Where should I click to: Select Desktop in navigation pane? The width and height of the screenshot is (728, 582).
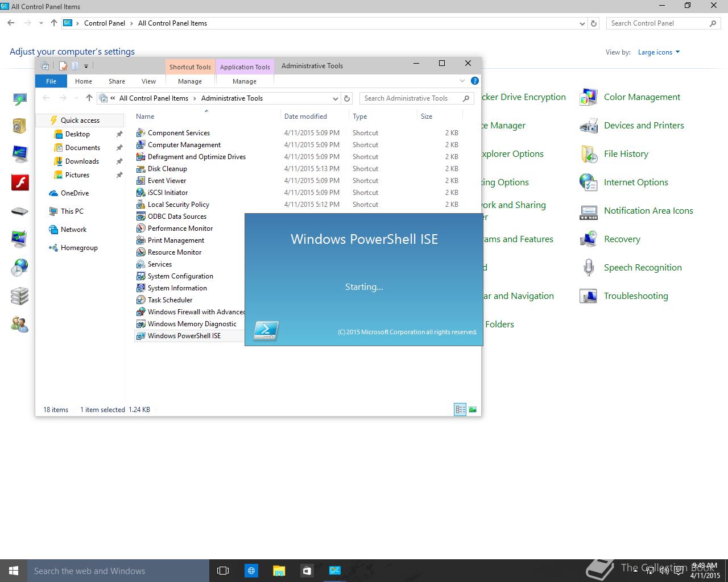point(77,134)
